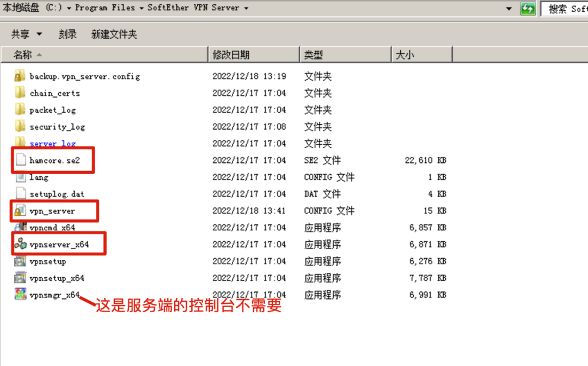
Task: Sort by the 名称 column header
Action: coord(105,55)
